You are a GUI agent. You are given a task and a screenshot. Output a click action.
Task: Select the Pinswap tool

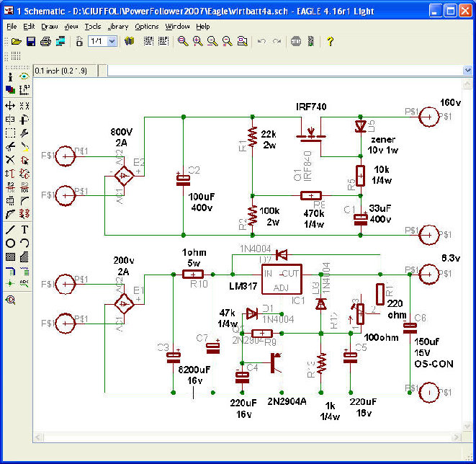[x=10, y=174]
